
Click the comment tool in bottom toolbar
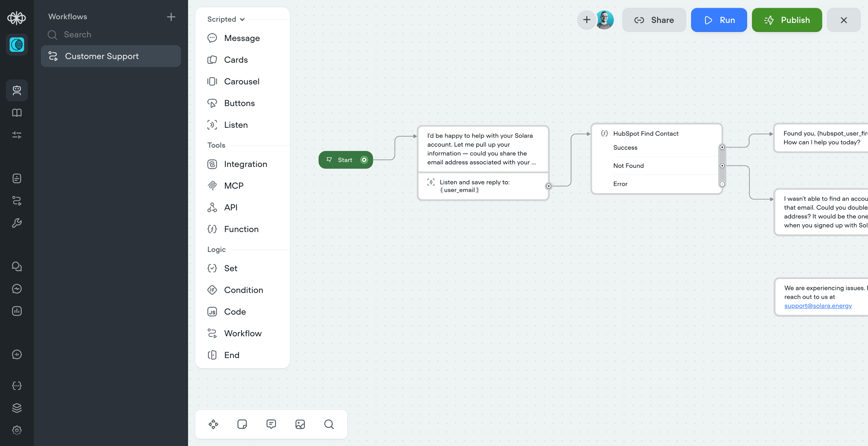click(x=271, y=424)
